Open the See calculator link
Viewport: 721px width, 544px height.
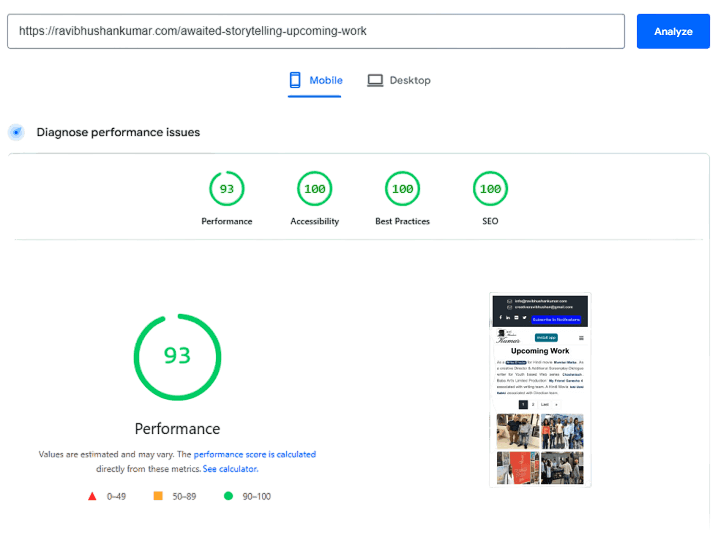click(231, 468)
